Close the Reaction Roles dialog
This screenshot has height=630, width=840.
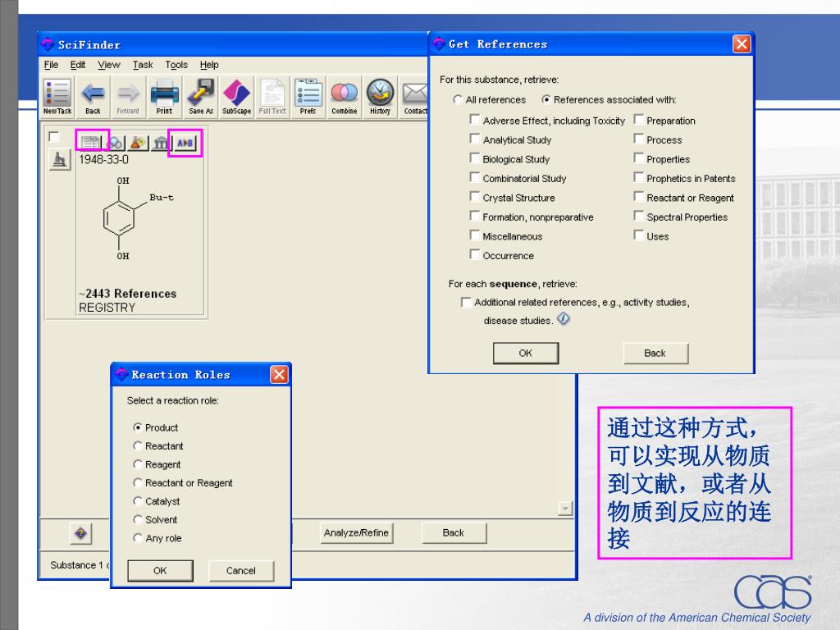(x=279, y=374)
